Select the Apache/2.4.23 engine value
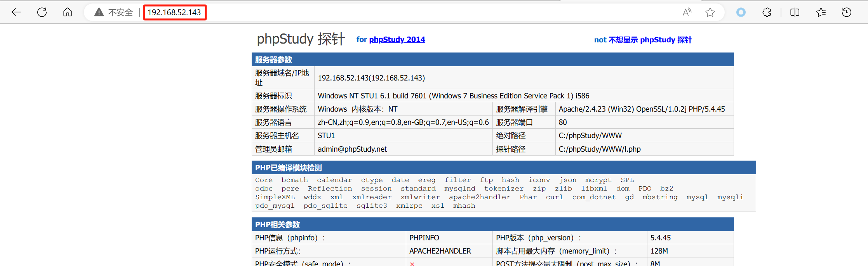The width and height of the screenshot is (868, 266). click(x=642, y=109)
